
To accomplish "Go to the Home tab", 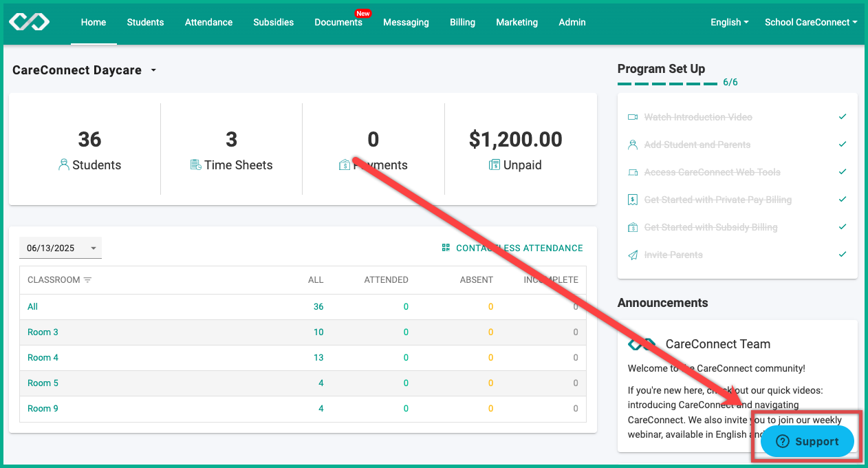I will (94, 22).
